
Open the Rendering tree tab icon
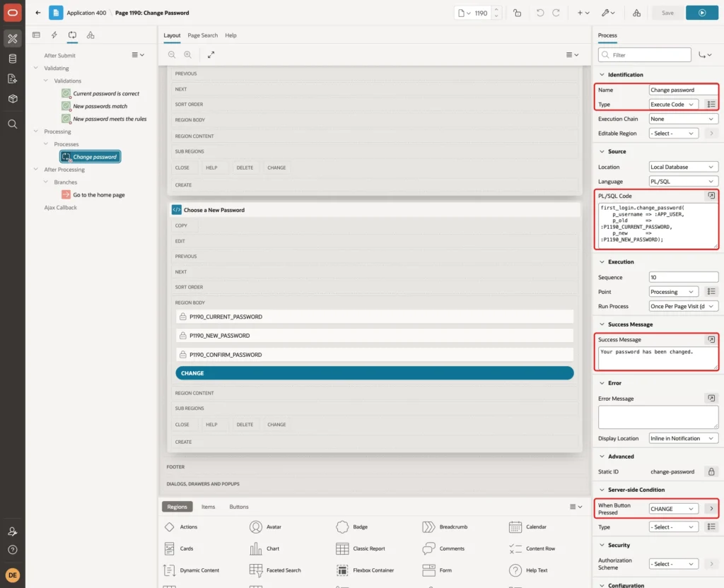[37, 35]
